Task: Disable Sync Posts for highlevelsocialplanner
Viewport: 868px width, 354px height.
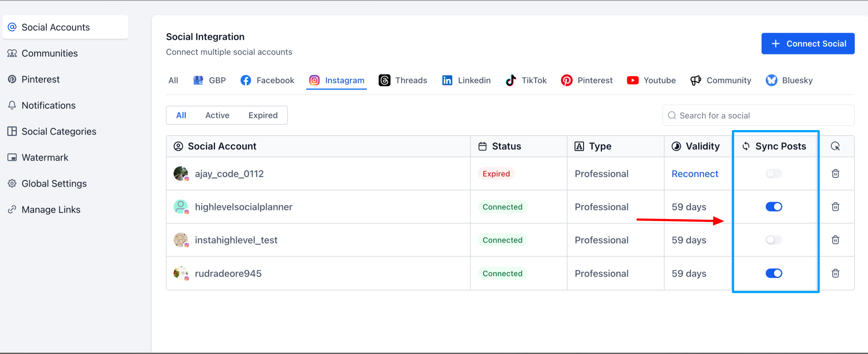Action: tap(774, 207)
